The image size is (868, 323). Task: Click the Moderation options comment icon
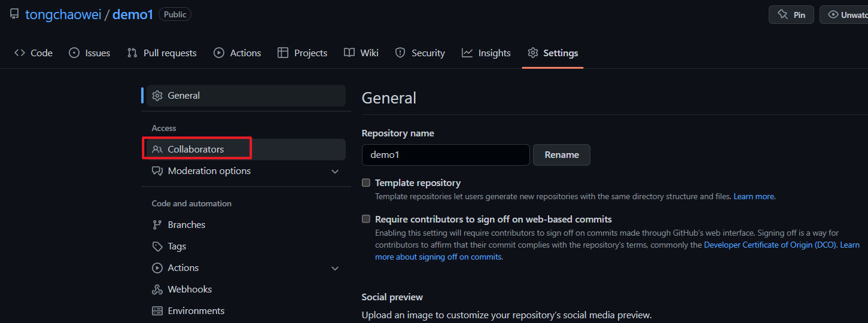(x=157, y=171)
